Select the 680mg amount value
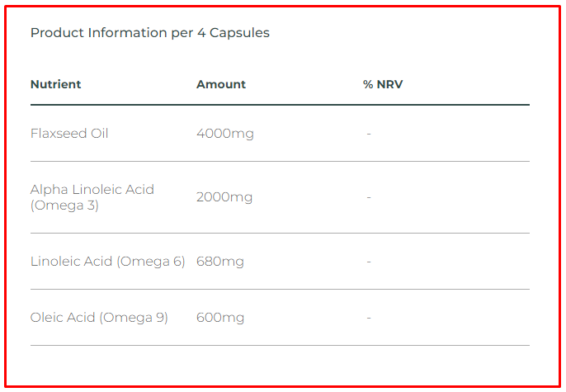The height and width of the screenshot is (392, 566). [x=220, y=262]
